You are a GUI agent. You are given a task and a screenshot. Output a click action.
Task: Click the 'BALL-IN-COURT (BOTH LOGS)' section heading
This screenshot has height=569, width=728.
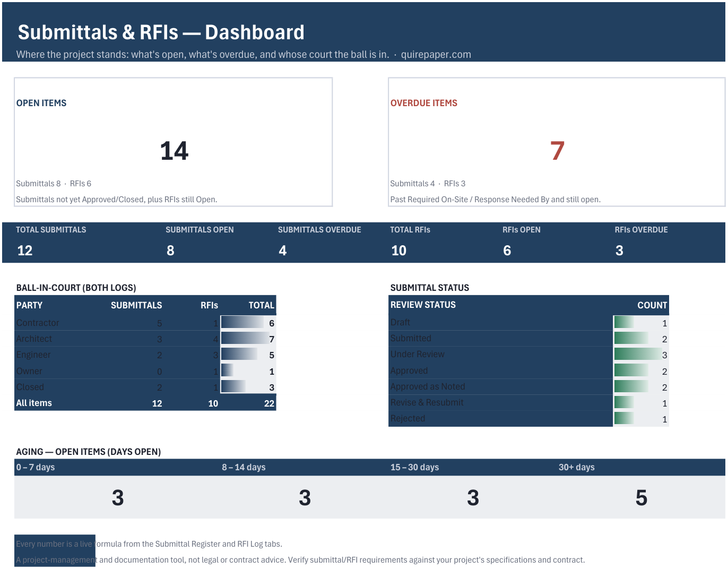(76, 288)
